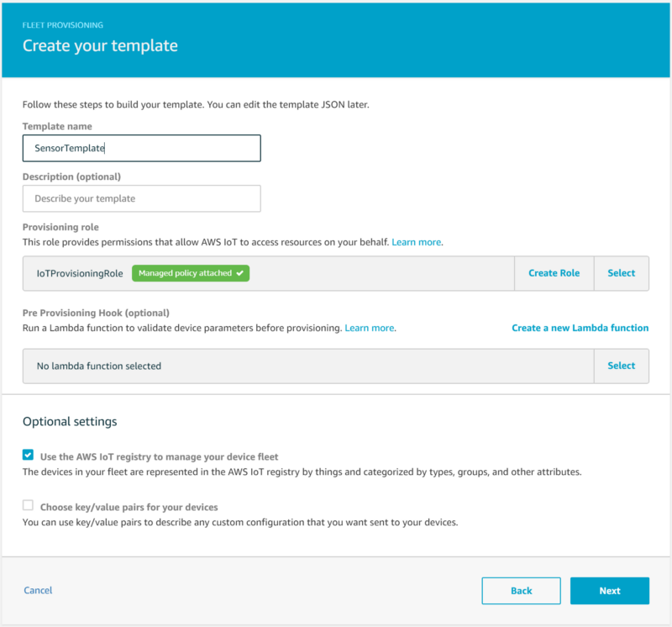Select a Lambda function for the hook
The height and width of the screenshot is (627, 672).
621,366
